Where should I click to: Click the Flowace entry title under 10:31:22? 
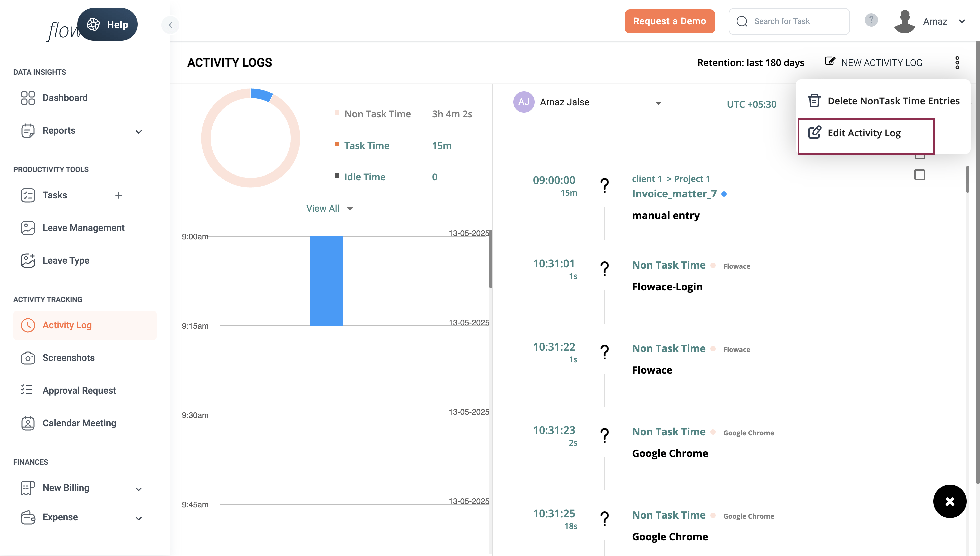tap(652, 370)
